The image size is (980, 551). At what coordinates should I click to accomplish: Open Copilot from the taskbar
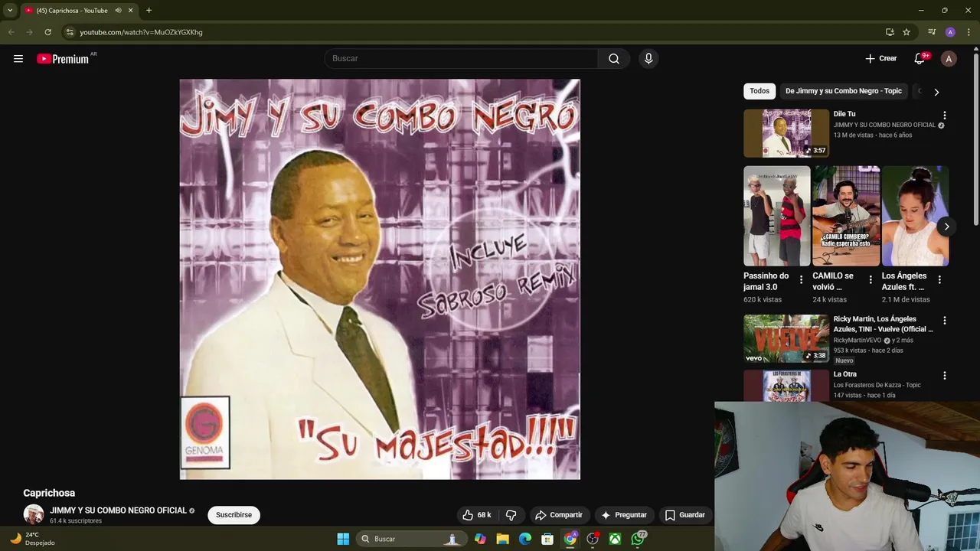(480, 539)
